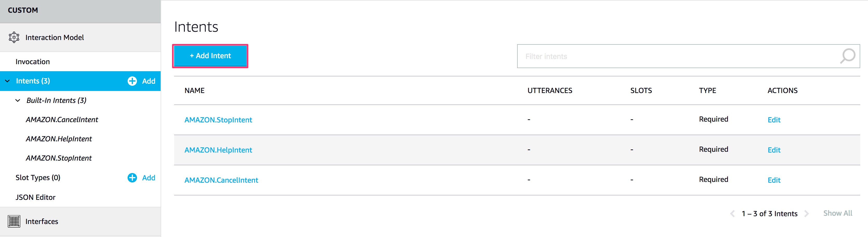Click the Interfaces grid icon
Screen dimensions: 868x237
(14, 221)
